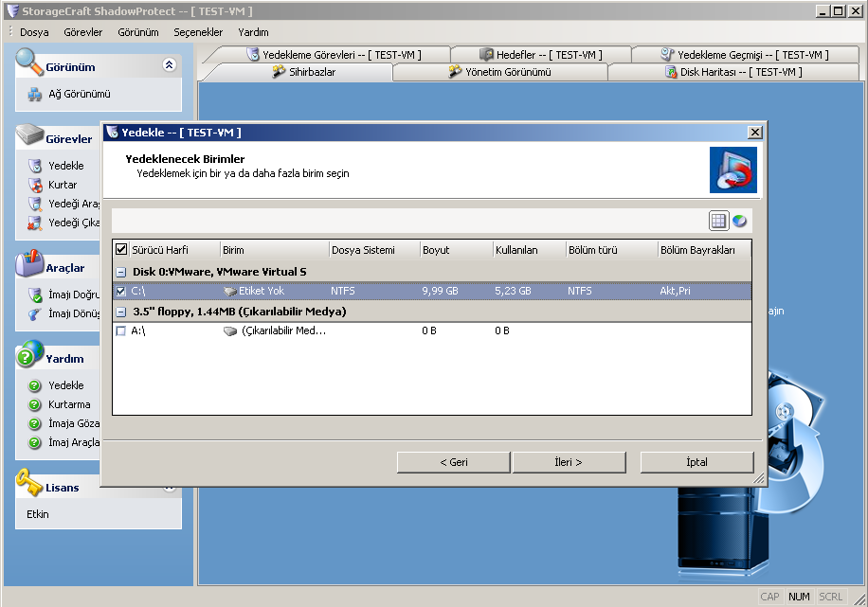Collapse the Disk 0 VMware group
Image resolution: width=868 pixels, height=607 pixels.
(120, 272)
